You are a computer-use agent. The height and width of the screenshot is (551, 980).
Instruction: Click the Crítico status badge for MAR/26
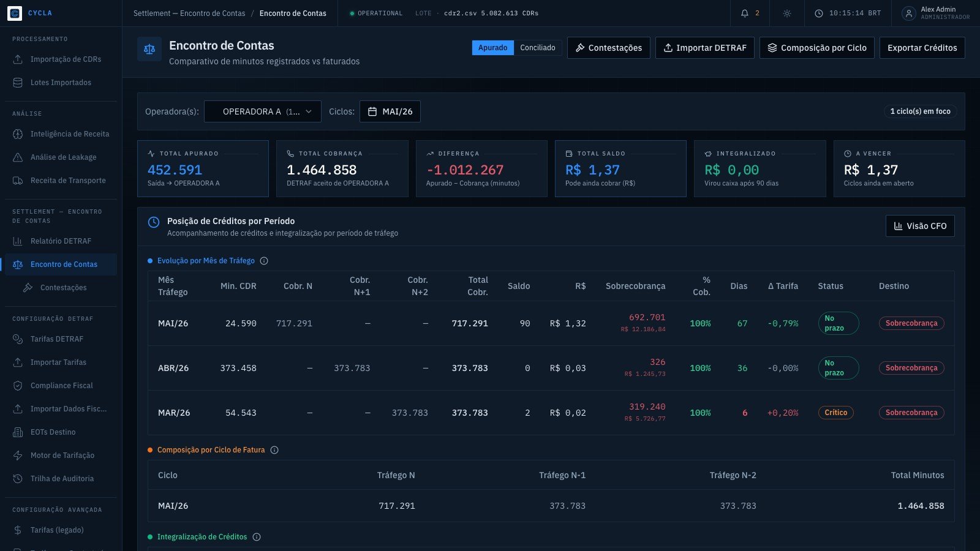(x=836, y=413)
